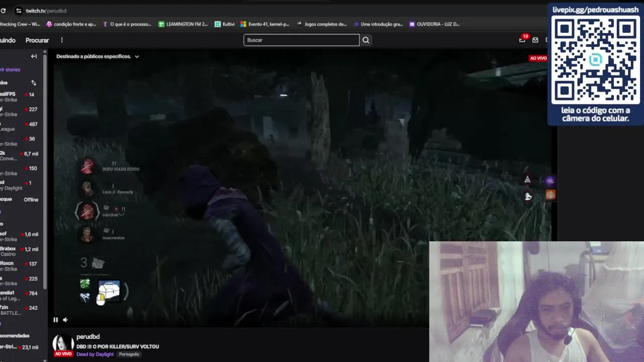Click the triangle status icon in game HUD

[x=527, y=179]
